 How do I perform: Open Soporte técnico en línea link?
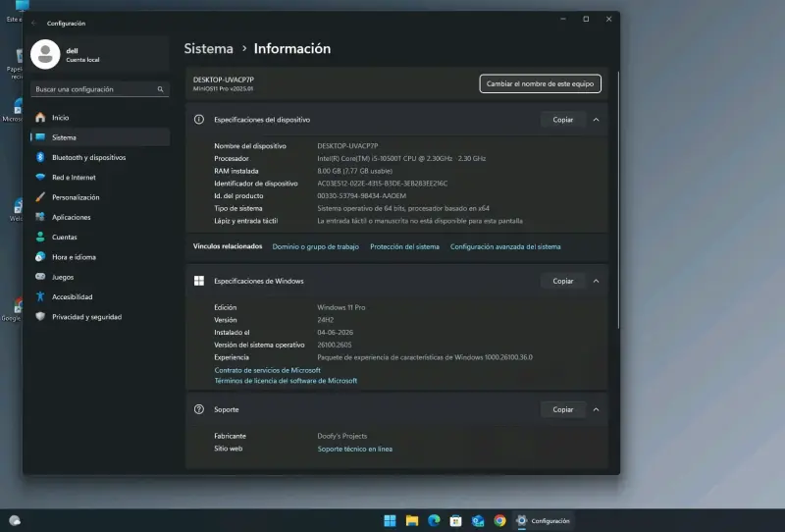click(355, 449)
